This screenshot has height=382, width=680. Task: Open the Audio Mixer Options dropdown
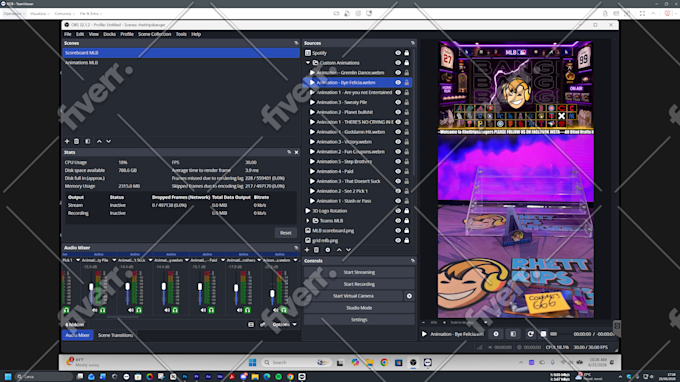[x=284, y=324]
